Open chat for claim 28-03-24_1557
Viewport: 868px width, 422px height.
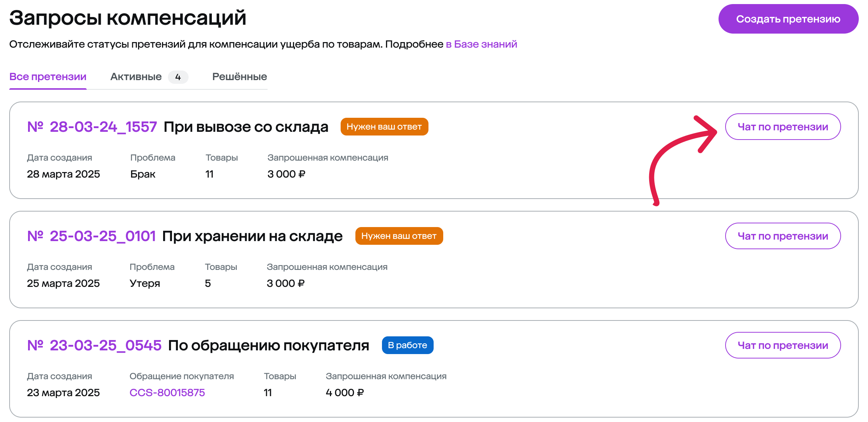[x=783, y=127]
